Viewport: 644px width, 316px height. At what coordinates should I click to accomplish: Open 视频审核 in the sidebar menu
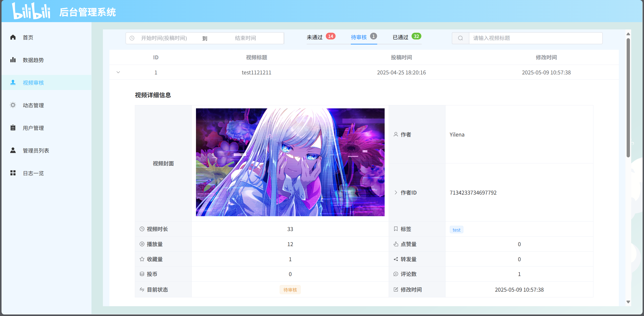(33, 83)
